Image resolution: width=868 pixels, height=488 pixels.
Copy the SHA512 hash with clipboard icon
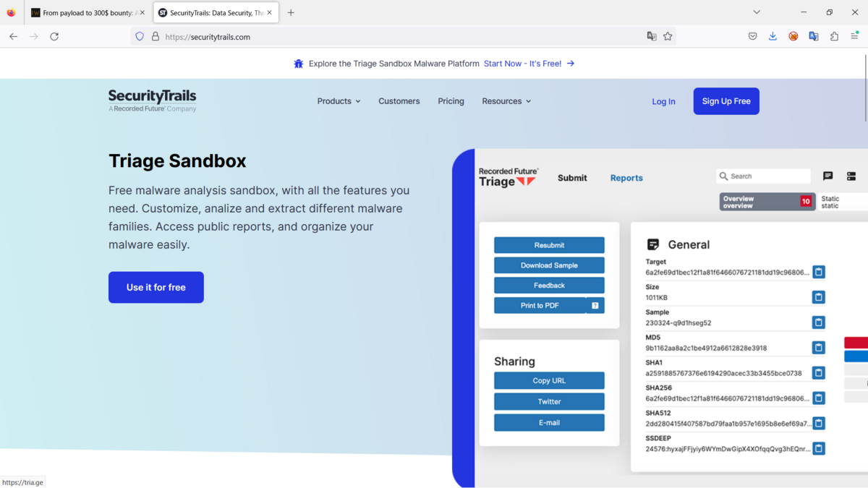819,423
